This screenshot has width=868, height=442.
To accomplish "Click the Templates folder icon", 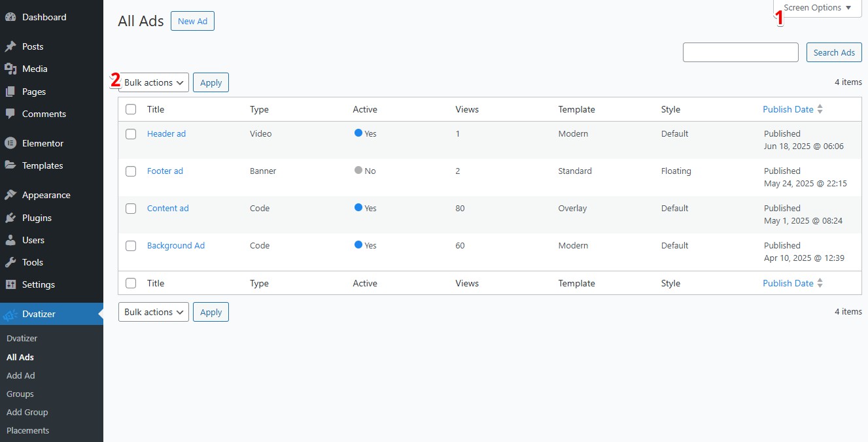I will click(x=10, y=165).
